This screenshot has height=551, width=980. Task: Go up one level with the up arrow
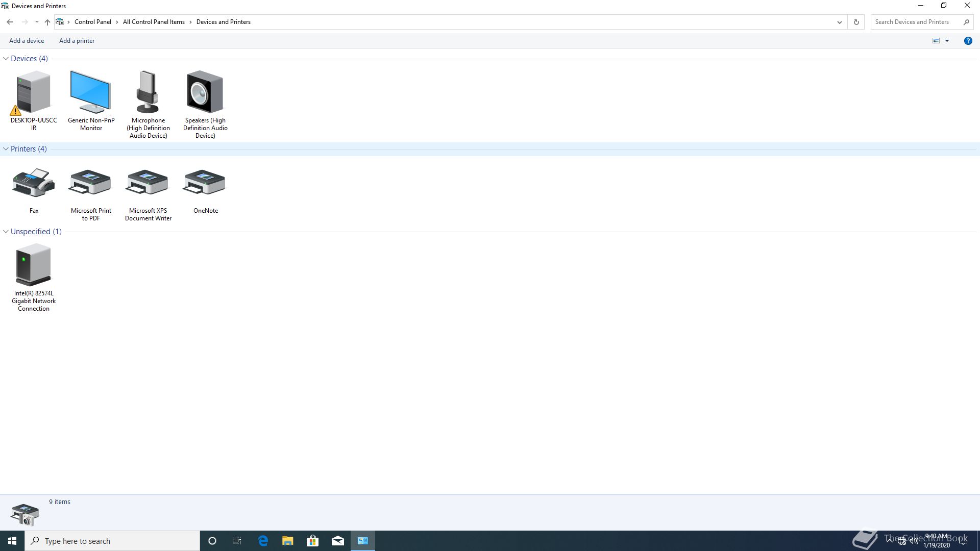coord(47,22)
